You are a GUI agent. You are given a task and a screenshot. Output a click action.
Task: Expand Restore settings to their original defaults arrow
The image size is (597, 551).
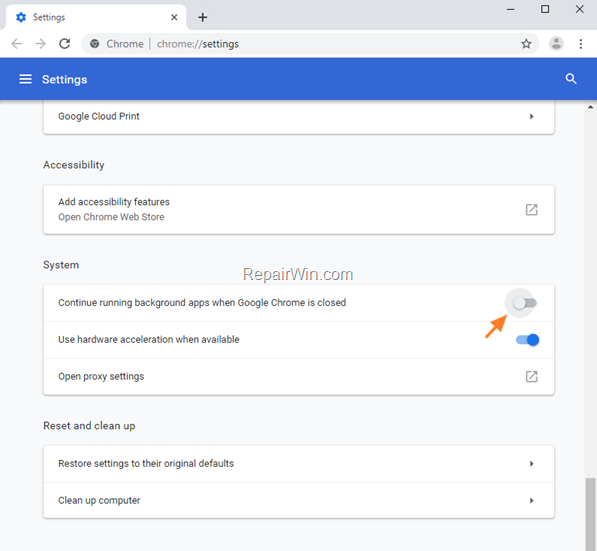(x=532, y=463)
